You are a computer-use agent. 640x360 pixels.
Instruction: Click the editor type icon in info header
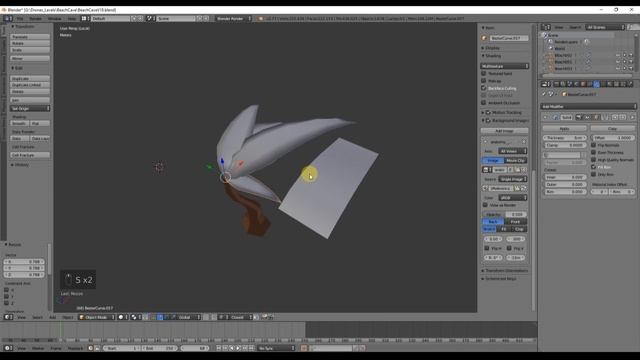point(8,18)
